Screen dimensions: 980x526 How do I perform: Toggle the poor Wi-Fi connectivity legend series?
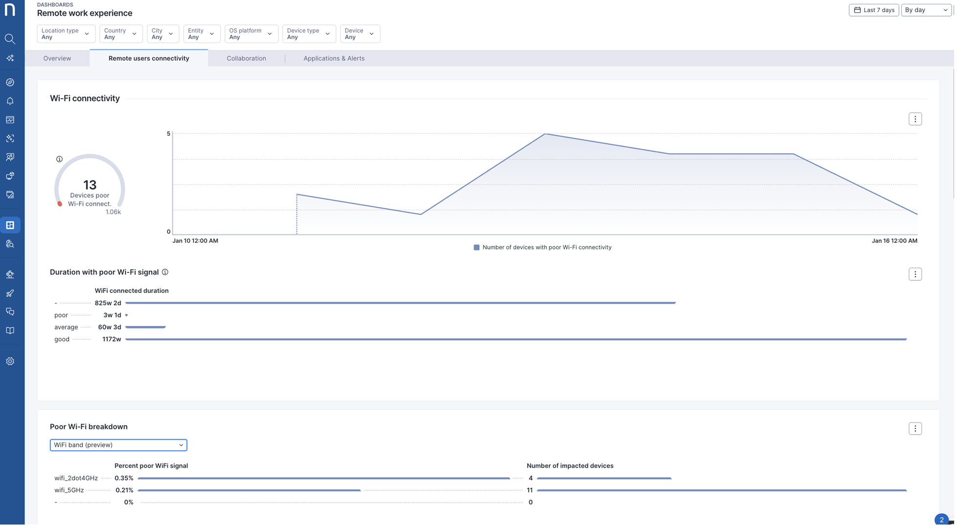(542, 248)
